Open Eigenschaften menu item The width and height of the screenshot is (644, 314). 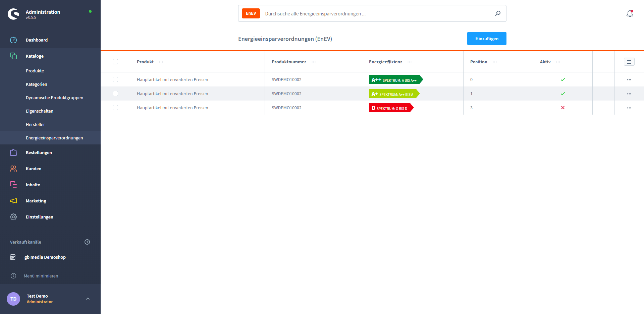(40, 111)
